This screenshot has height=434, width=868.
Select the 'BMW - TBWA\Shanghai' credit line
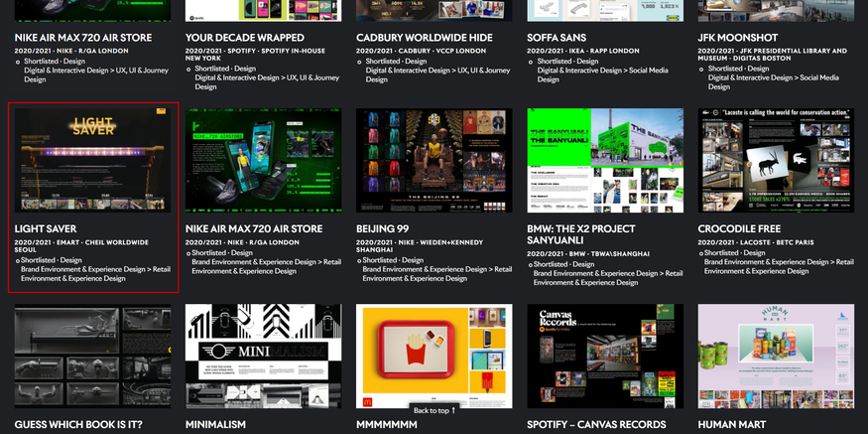pos(588,254)
